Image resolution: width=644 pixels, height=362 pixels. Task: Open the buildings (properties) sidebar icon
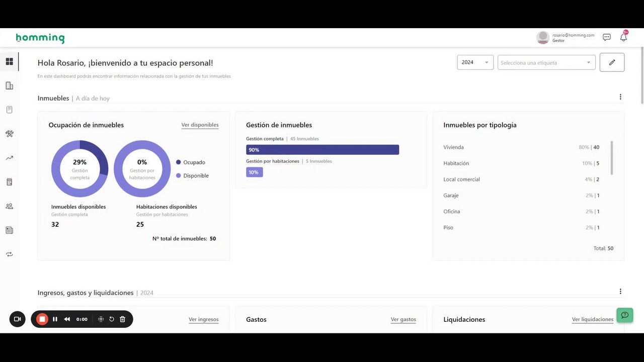[x=9, y=85]
